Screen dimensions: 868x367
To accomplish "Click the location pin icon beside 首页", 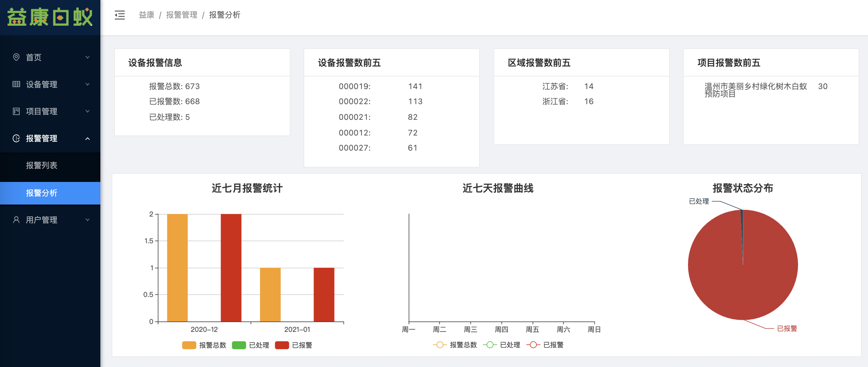I will [16, 57].
